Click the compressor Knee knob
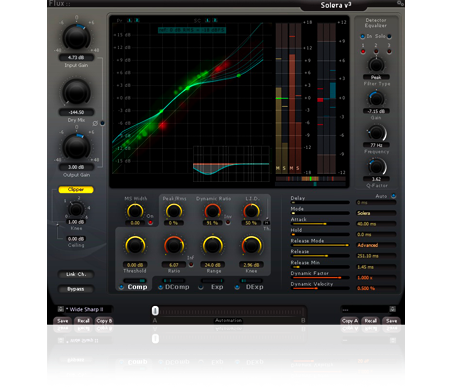Image resolution: width=455 pixels, height=390 pixels. pyautogui.click(x=251, y=246)
